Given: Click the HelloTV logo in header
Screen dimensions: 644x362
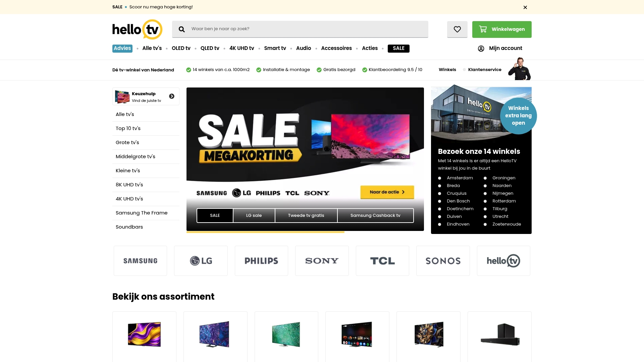Looking at the screenshot, I should 137,29.
